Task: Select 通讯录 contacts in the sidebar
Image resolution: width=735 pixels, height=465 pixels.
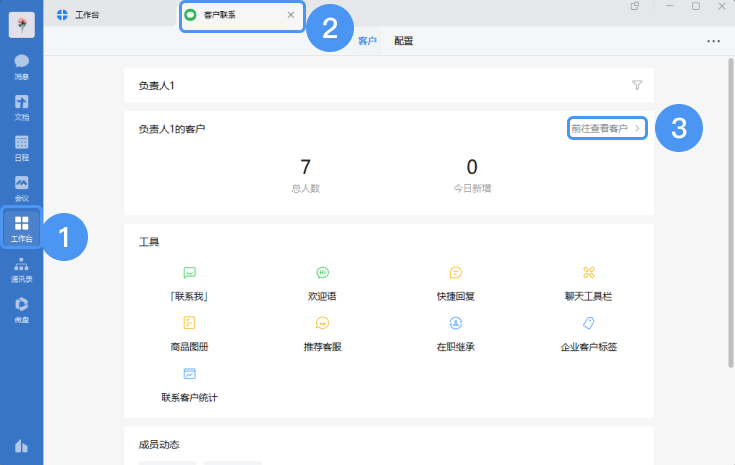Action: [x=21, y=269]
